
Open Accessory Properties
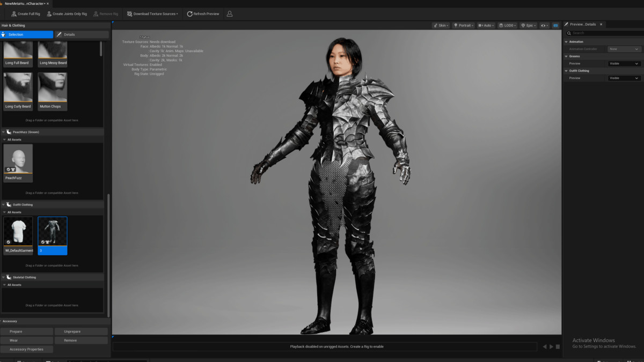click(x=27, y=349)
